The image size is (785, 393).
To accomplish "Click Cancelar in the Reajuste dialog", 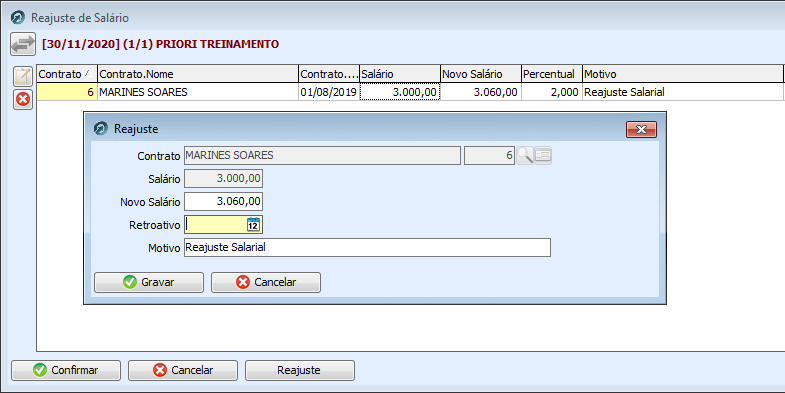I will [266, 282].
